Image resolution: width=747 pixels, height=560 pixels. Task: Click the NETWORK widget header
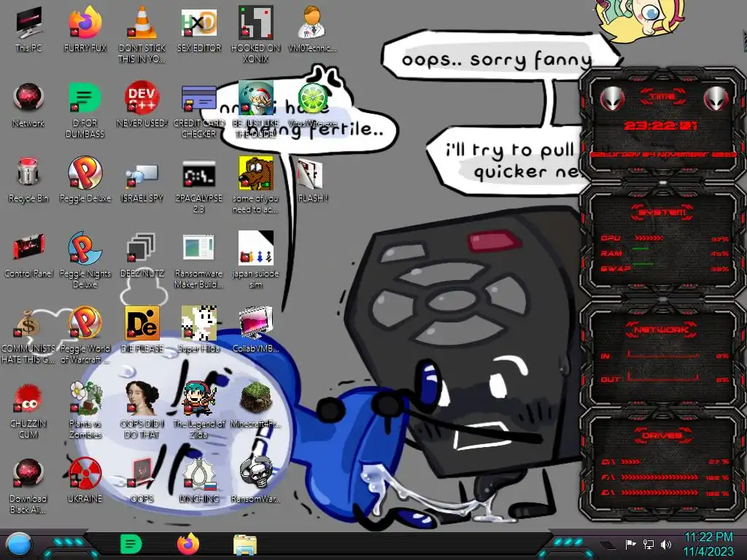point(662,330)
